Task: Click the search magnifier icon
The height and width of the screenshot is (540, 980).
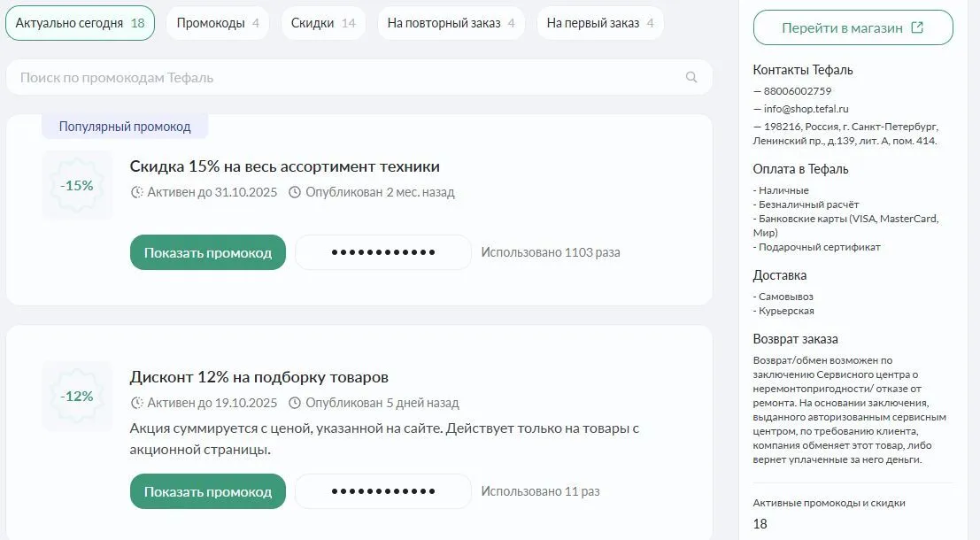Action: (691, 77)
